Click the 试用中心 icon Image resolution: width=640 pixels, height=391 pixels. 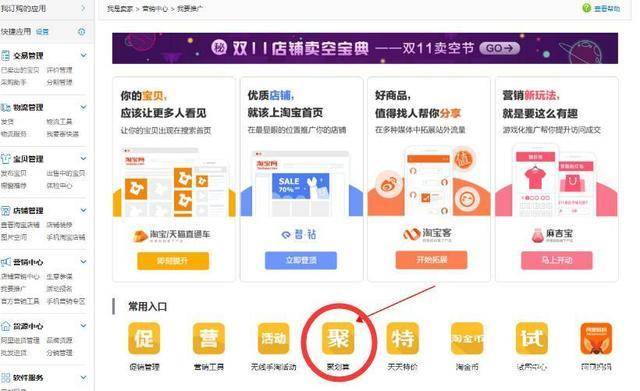click(531, 338)
